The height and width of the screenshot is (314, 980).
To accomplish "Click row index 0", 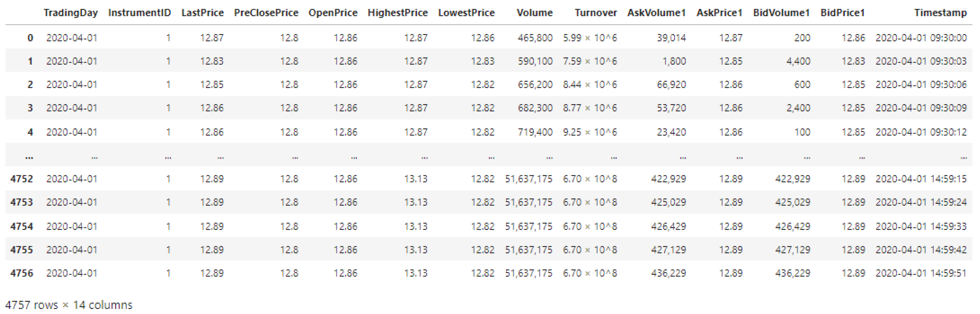I will click(30, 38).
